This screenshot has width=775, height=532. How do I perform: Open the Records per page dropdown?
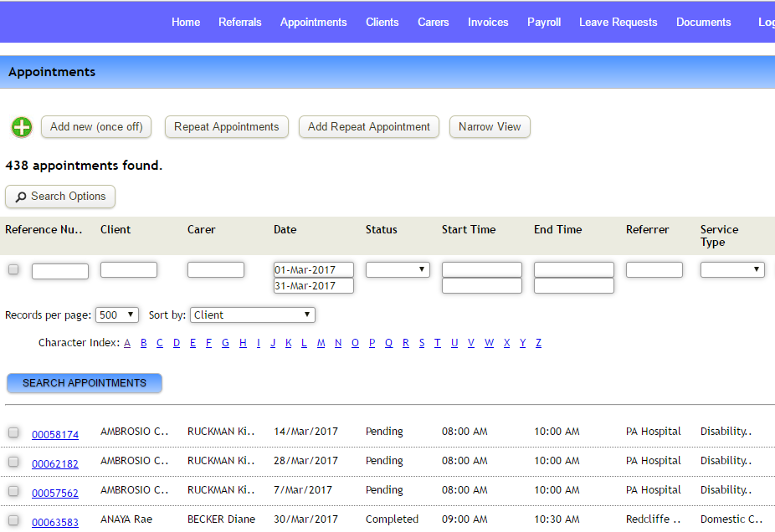tap(116, 315)
